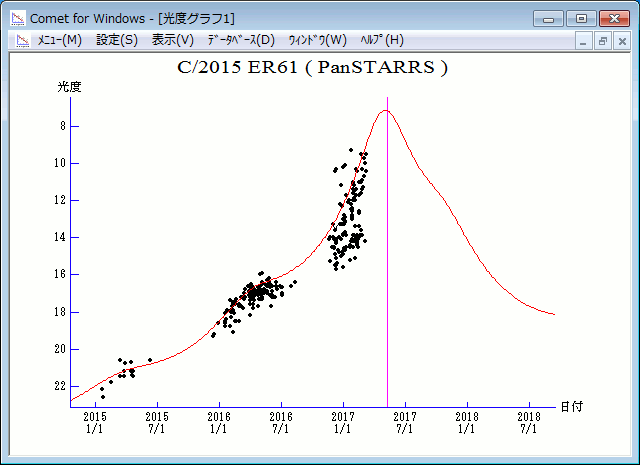Click the 光度 magnitude axis label

click(x=69, y=87)
